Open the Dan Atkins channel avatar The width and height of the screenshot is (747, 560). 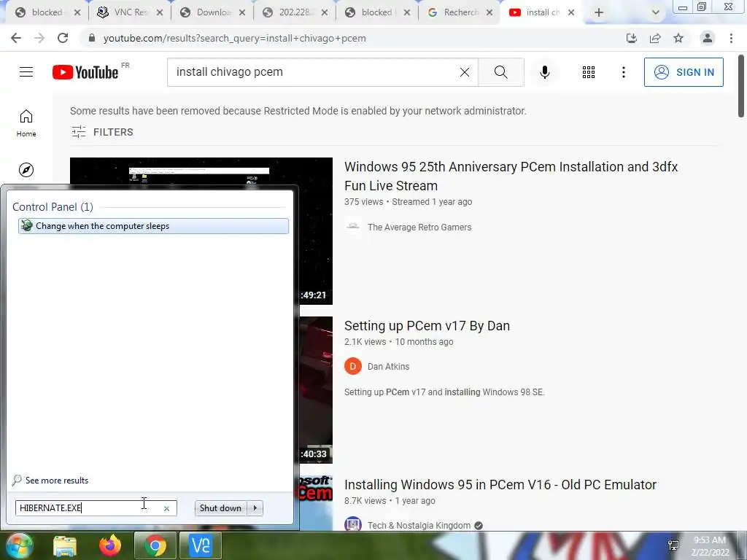353,366
